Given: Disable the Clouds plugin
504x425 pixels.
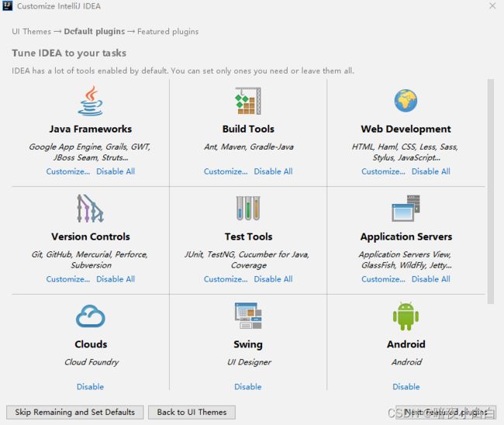Looking at the screenshot, I should tap(90, 386).
